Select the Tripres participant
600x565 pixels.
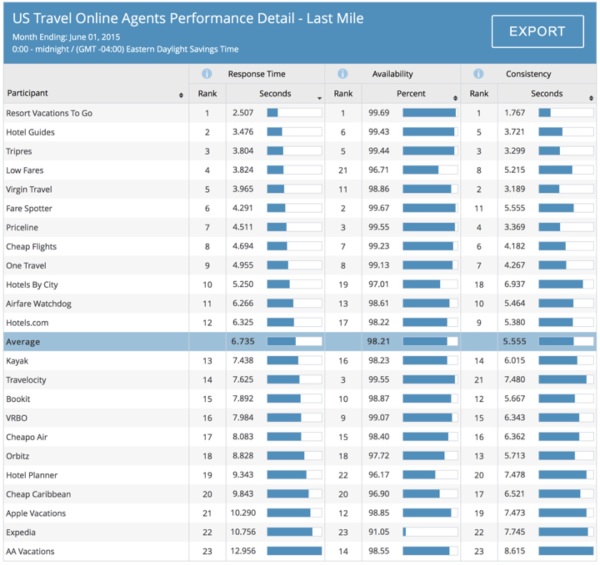point(19,151)
